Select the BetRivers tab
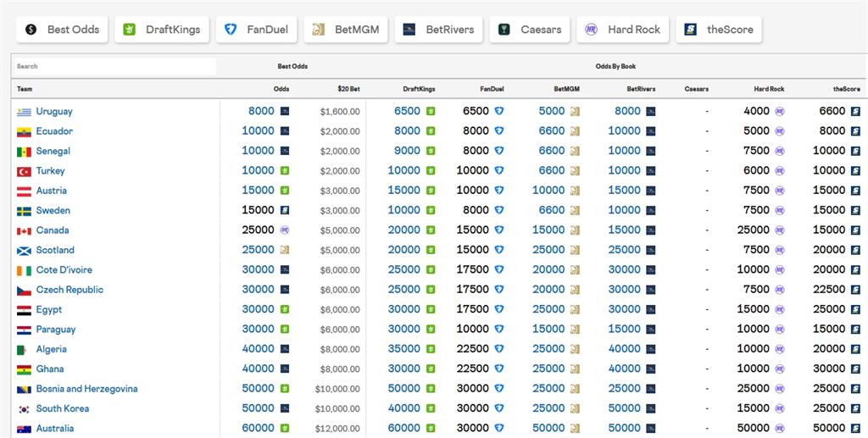The height and width of the screenshot is (438, 868). tap(438, 30)
